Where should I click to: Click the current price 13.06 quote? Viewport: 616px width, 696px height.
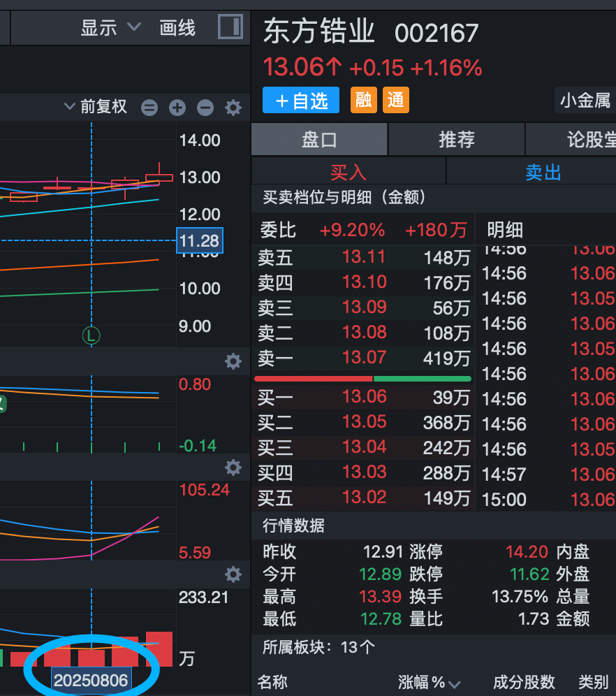302,67
